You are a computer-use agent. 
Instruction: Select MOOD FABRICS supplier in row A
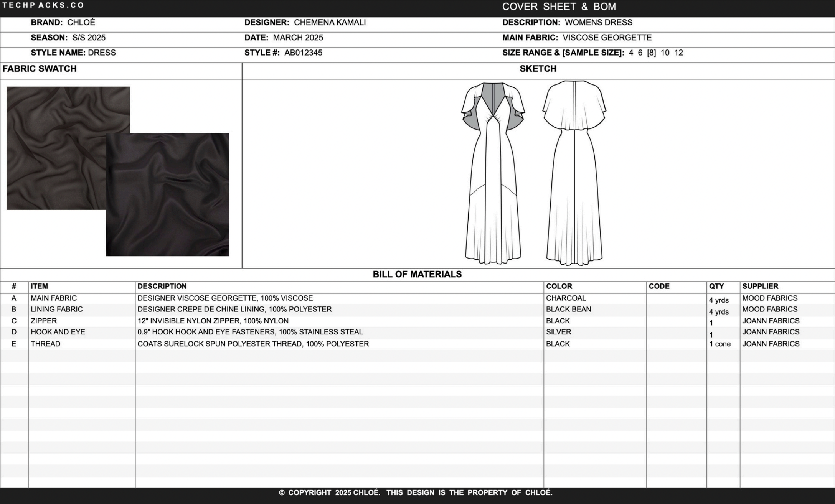[770, 298]
